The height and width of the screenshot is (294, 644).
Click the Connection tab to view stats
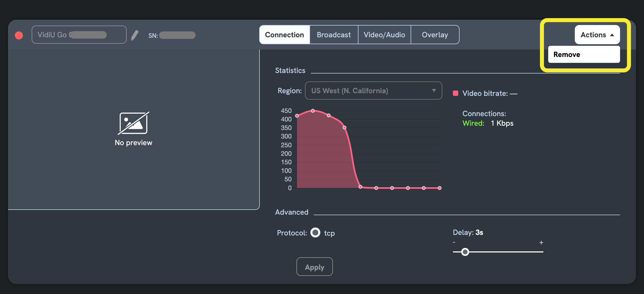(285, 35)
